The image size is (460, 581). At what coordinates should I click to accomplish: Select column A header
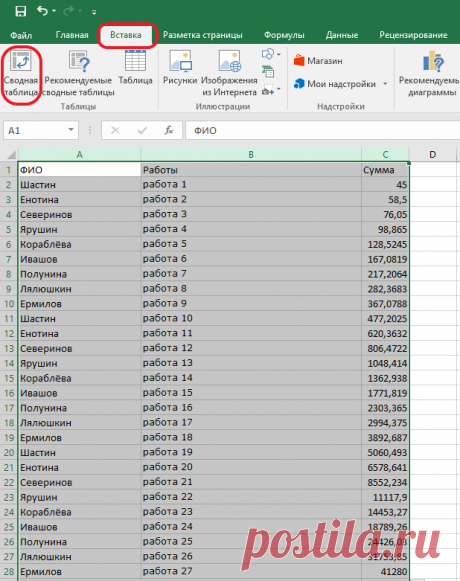(79, 155)
